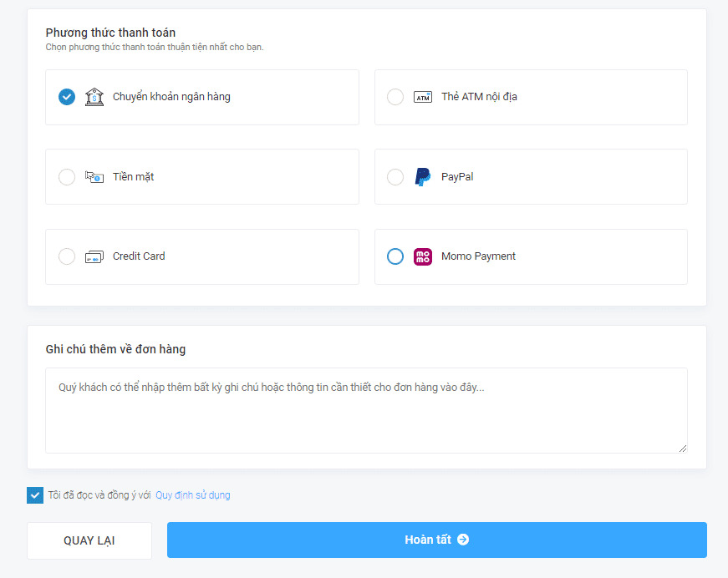Click the bank building icon for bank transfer
Viewport: 728px width, 578px height.
point(94,97)
